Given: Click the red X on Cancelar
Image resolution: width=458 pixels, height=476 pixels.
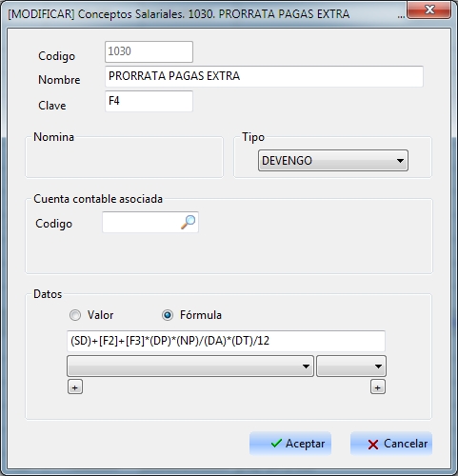Looking at the screenshot, I should [373, 445].
